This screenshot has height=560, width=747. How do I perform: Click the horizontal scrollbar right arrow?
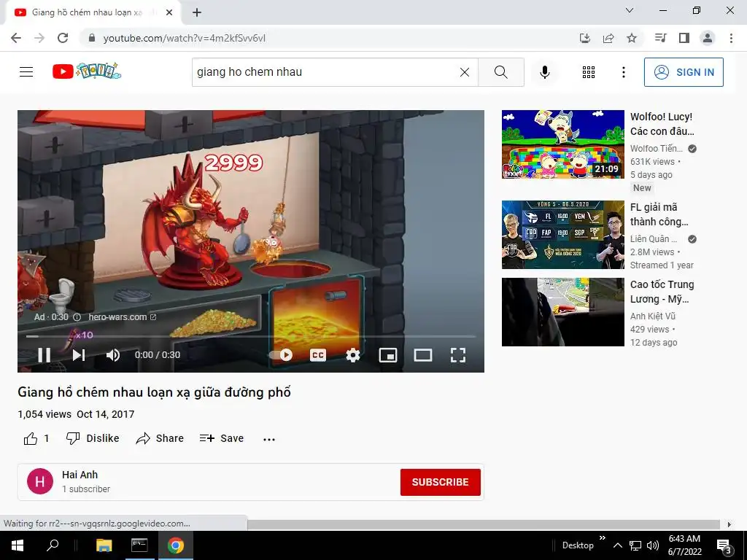(x=729, y=524)
